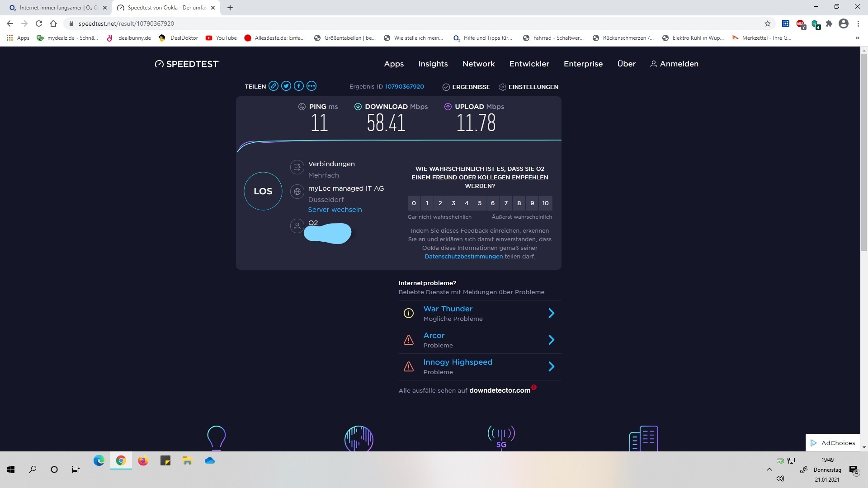Image resolution: width=868 pixels, height=488 pixels.
Task: Show hidden system tray icons
Action: coord(769,469)
